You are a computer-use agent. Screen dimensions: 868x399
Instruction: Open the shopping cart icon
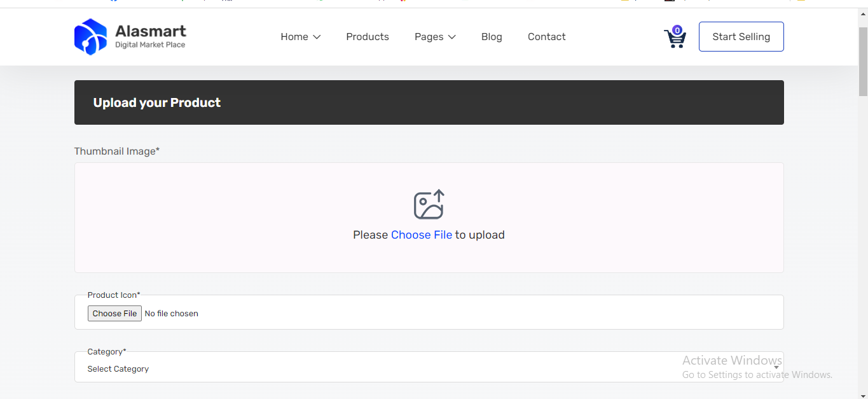point(674,39)
